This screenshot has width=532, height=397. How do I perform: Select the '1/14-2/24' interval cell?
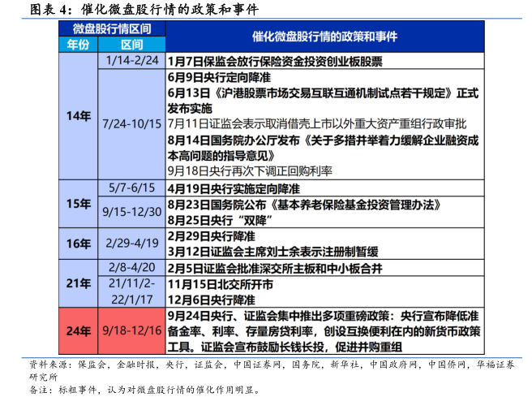[x=132, y=61]
